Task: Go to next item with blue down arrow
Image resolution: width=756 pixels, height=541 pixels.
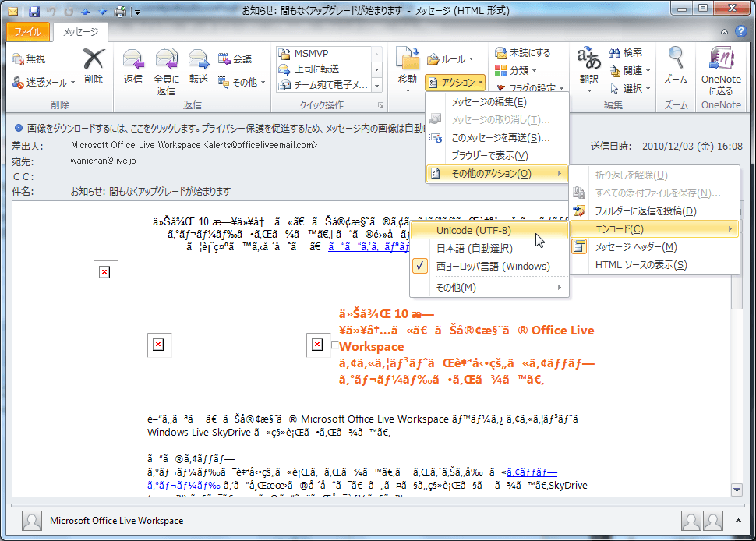Action: (x=103, y=11)
